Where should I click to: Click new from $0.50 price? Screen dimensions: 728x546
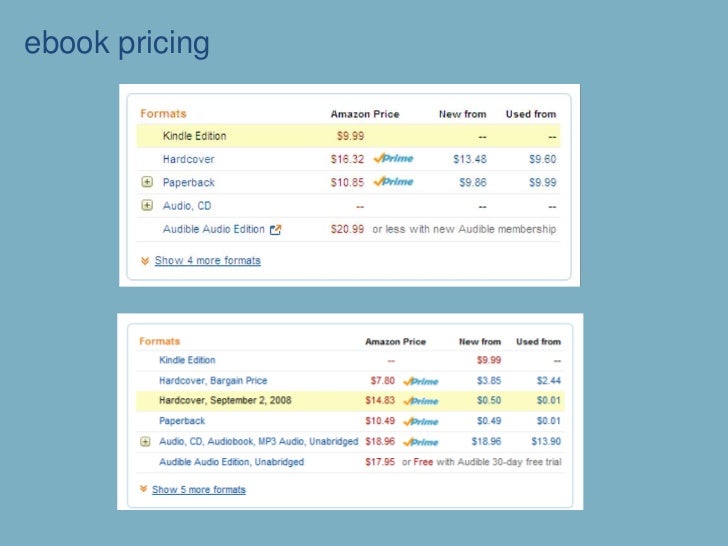(x=489, y=401)
